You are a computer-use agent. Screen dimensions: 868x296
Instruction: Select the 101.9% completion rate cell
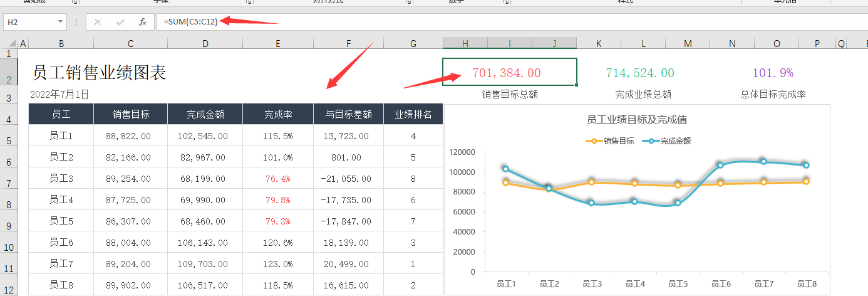(x=773, y=73)
